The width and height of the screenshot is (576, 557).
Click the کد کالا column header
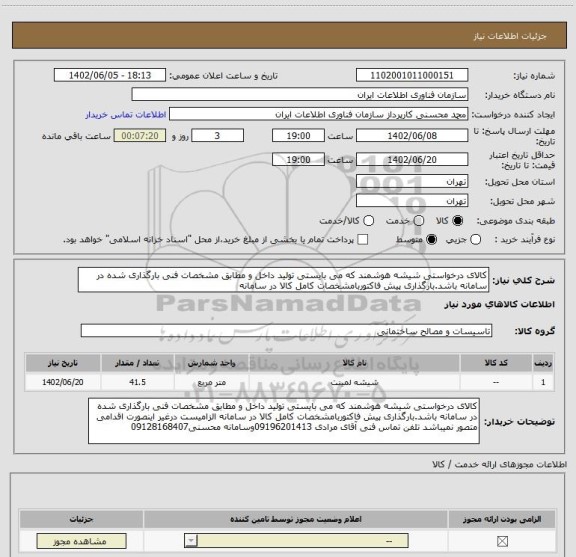tap(496, 363)
